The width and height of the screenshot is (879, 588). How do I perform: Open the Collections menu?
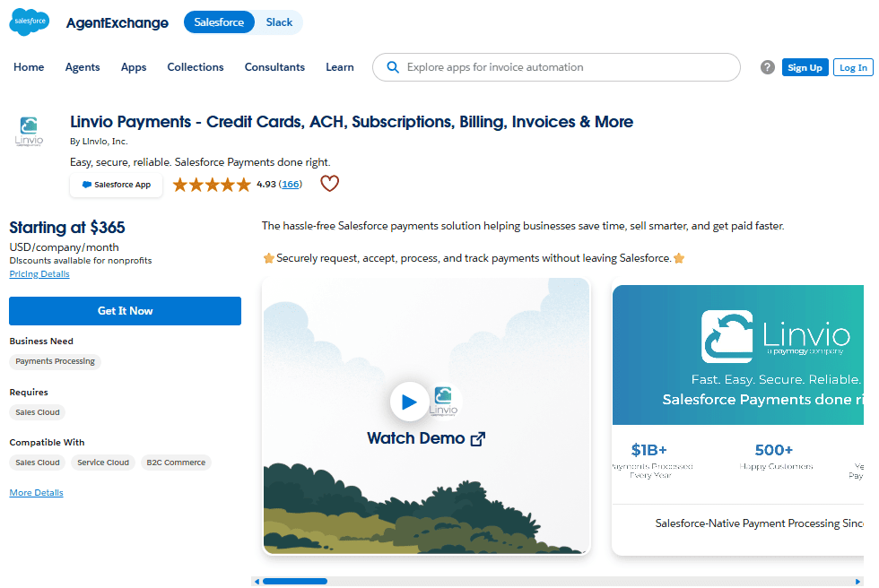tap(196, 67)
